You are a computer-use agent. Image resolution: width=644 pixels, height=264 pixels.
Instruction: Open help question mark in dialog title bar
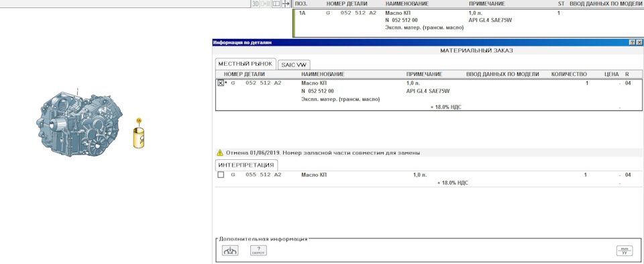click(x=632, y=42)
